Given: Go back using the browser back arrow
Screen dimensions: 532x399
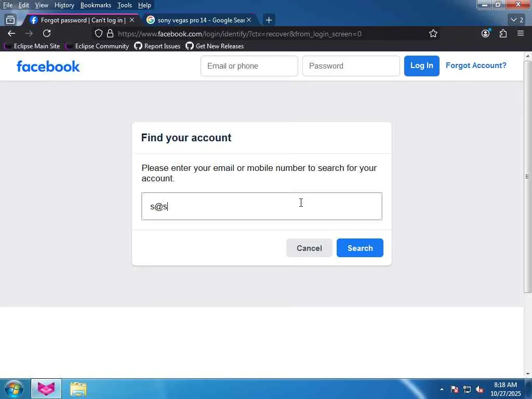Looking at the screenshot, I should point(11,33).
